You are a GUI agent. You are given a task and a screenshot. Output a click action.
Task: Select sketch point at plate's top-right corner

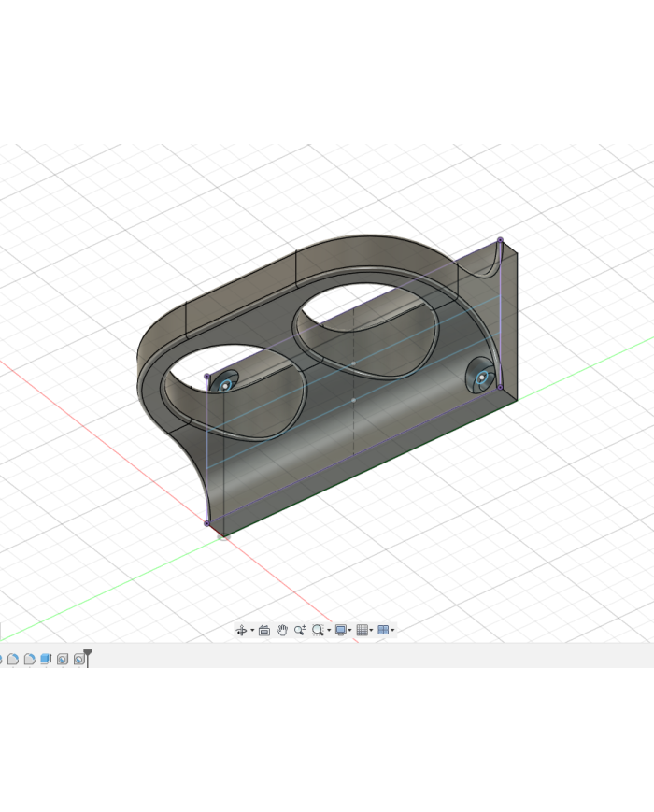[500, 240]
